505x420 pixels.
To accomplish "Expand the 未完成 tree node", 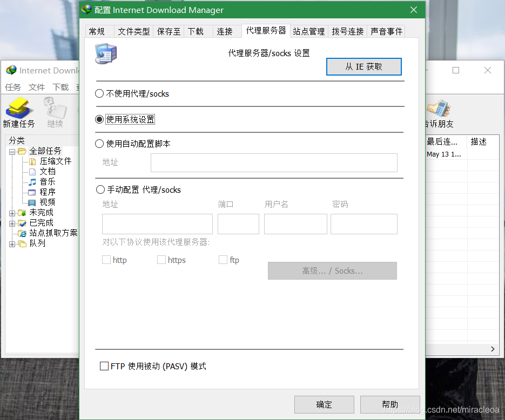I will [x=12, y=213].
